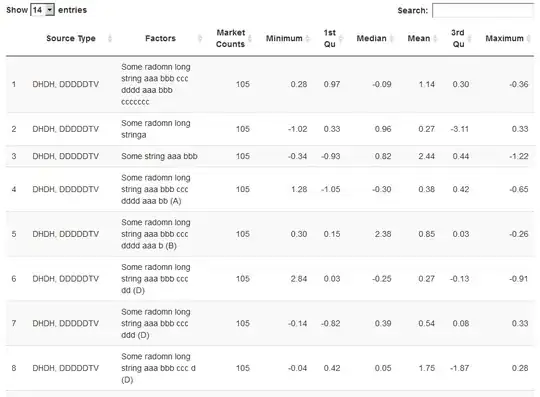The image size is (540, 397).
Task: Click row 5 factor ending with (B)
Action: (156, 234)
